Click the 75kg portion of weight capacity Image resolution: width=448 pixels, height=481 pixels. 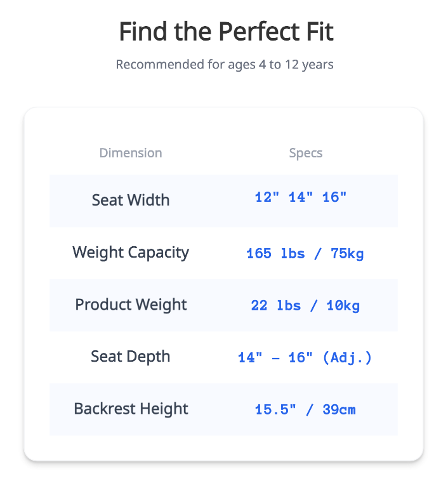(x=347, y=254)
